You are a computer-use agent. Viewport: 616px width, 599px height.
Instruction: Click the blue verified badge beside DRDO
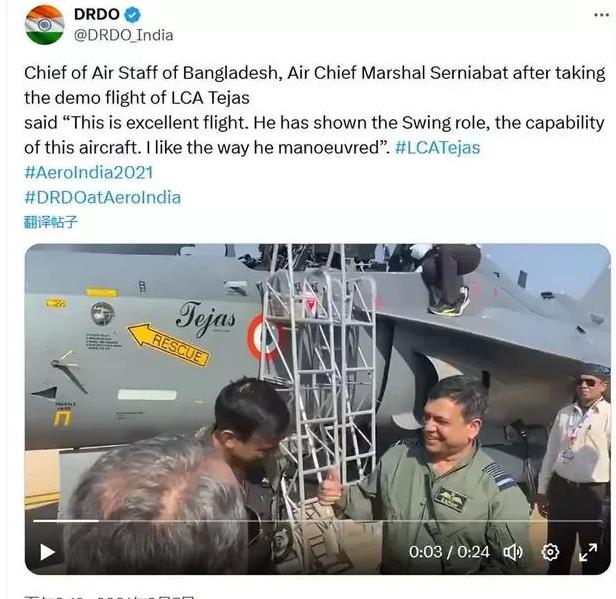click(132, 15)
